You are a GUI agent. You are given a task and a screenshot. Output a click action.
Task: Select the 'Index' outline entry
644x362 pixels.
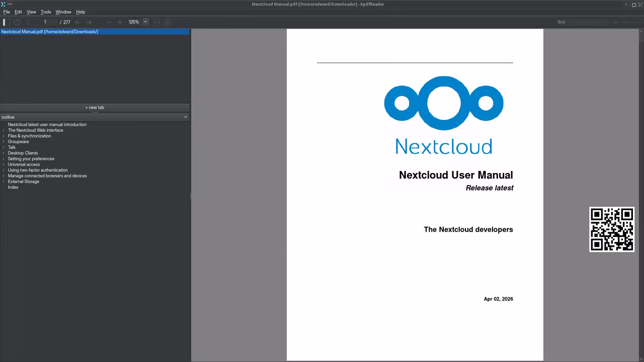(x=13, y=187)
